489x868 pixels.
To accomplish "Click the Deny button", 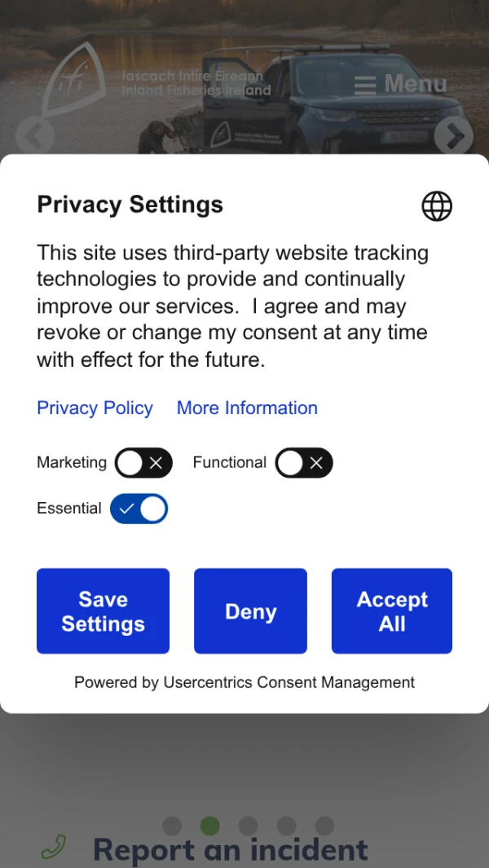I will click(x=250, y=611).
